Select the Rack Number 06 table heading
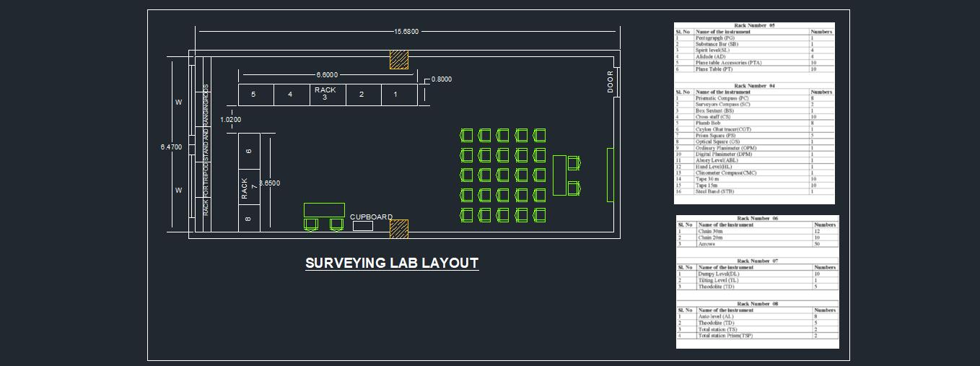The image size is (980, 366). [757, 218]
